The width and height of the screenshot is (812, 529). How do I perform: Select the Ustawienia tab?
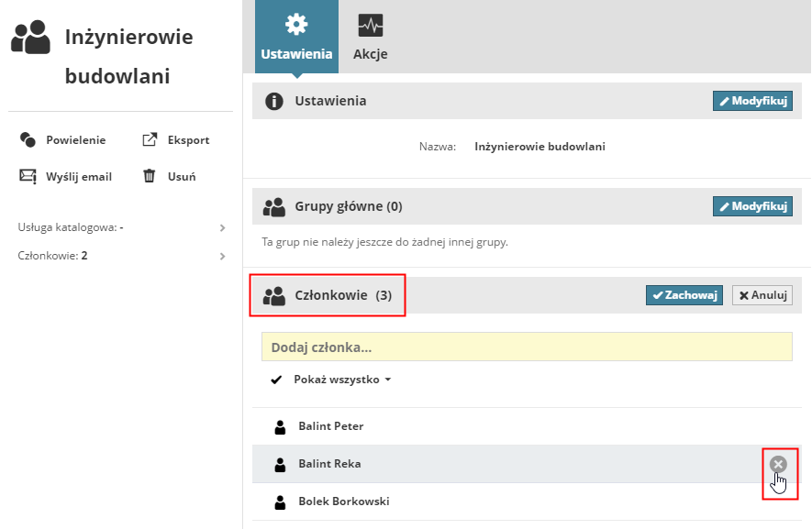click(x=296, y=37)
